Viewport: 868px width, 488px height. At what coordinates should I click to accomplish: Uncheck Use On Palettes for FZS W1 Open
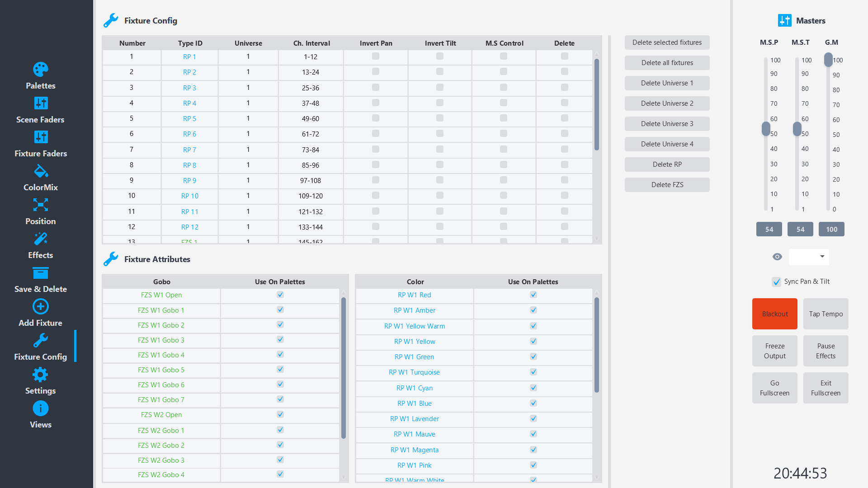coord(280,295)
